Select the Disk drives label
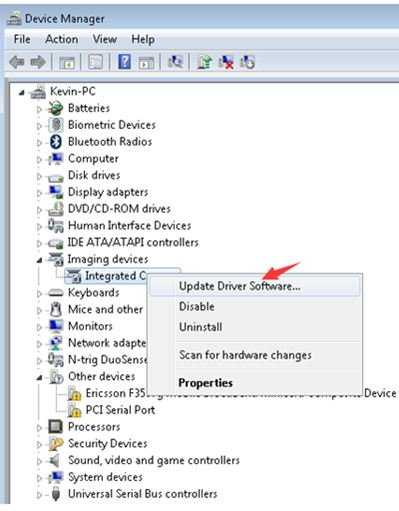 [x=94, y=175]
